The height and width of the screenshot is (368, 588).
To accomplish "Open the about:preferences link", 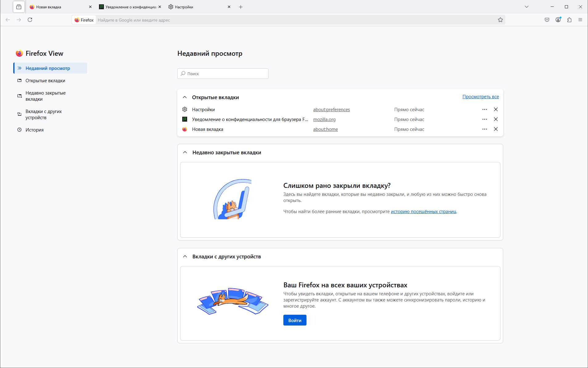I will click(x=331, y=109).
